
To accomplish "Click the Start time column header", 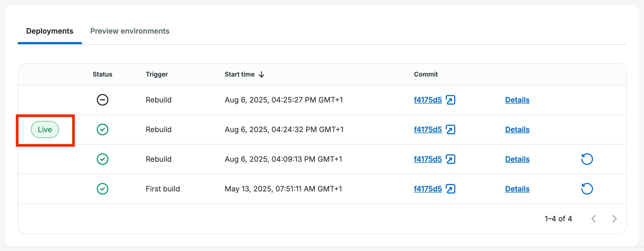I will 240,74.
